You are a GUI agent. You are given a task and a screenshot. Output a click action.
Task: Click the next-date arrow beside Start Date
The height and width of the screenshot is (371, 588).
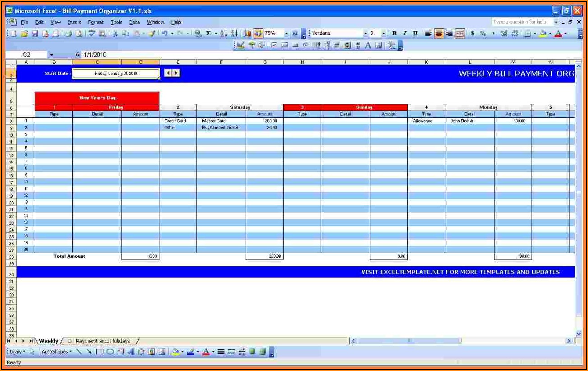pyautogui.click(x=176, y=73)
